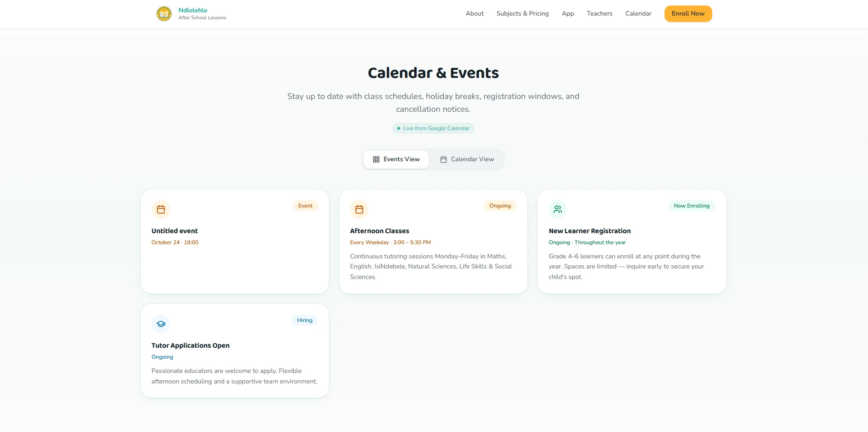Click the calendar icon on Untitled event card
This screenshot has width=868, height=432.
coord(161,209)
